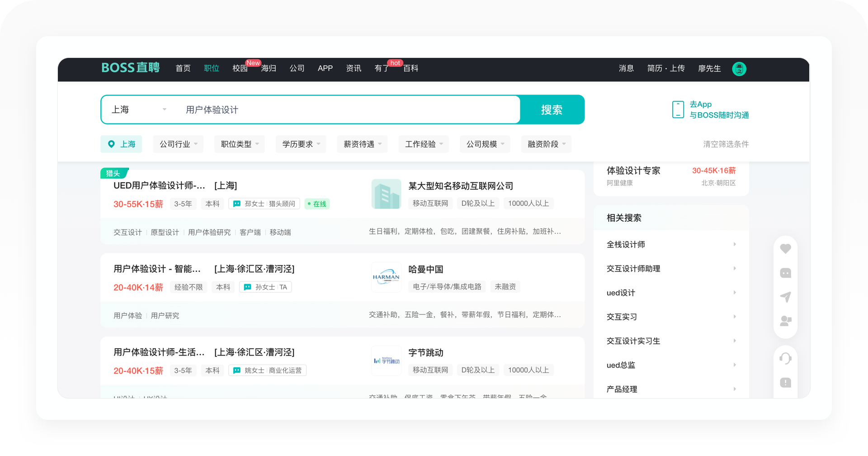Click 简历 · 上传 in the top bar

[x=666, y=68]
